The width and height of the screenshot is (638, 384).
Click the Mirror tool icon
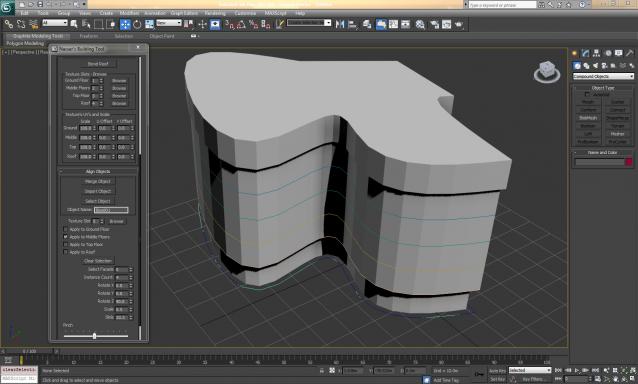340,24
